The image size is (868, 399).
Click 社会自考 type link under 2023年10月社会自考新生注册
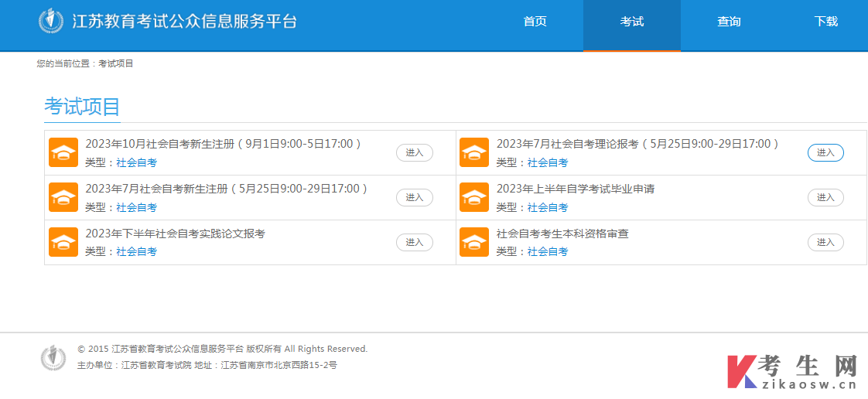pyautogui.click(x=137, y=162)
